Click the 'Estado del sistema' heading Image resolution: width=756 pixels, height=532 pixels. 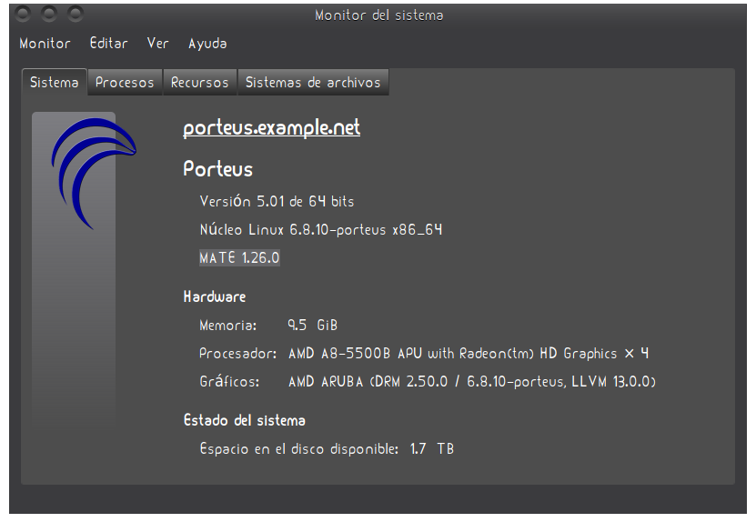245,420
